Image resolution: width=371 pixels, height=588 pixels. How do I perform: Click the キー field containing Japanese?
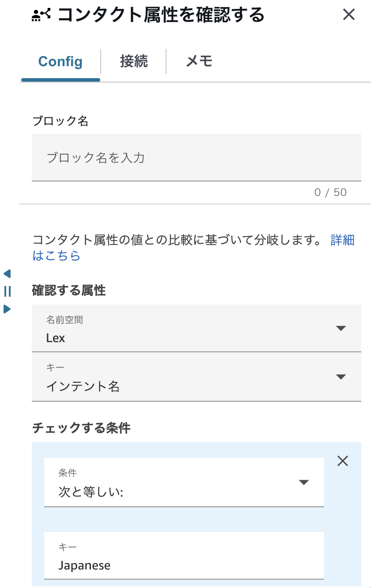click(184, 556)
